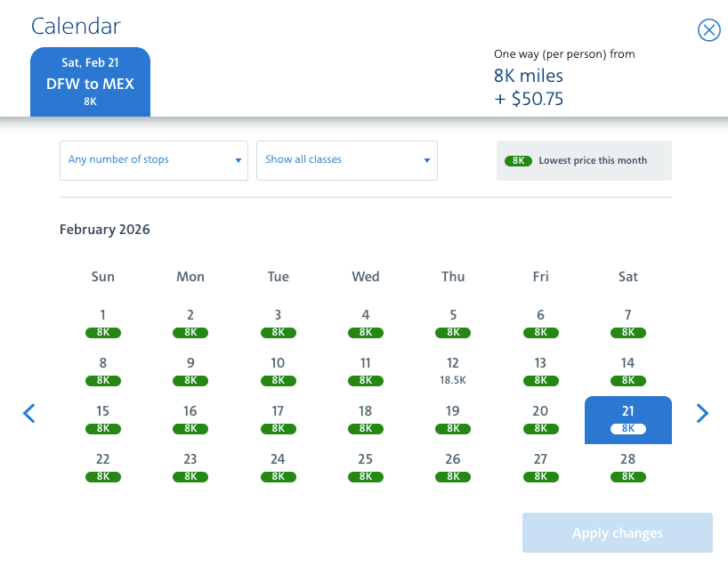Screen dimensions: 728x575
Task: Select the DFW to MEX trip tab
Action: pos(90,82)
